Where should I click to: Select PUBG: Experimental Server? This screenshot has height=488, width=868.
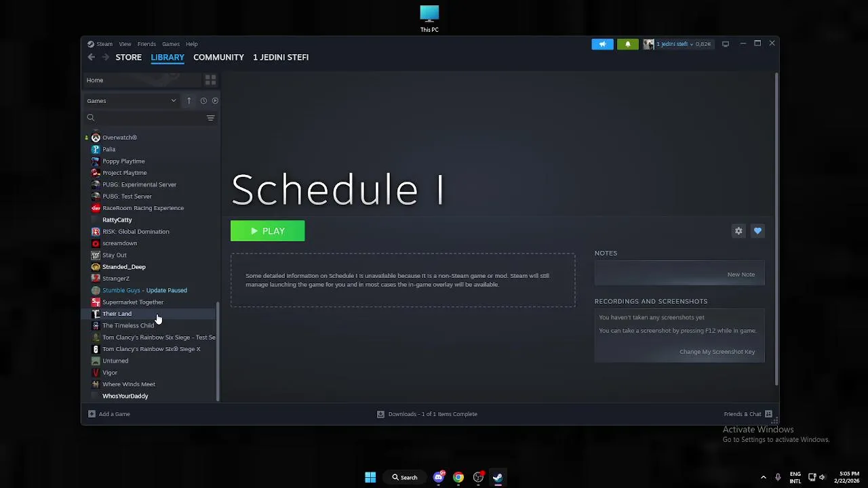[x=139, y=184]
